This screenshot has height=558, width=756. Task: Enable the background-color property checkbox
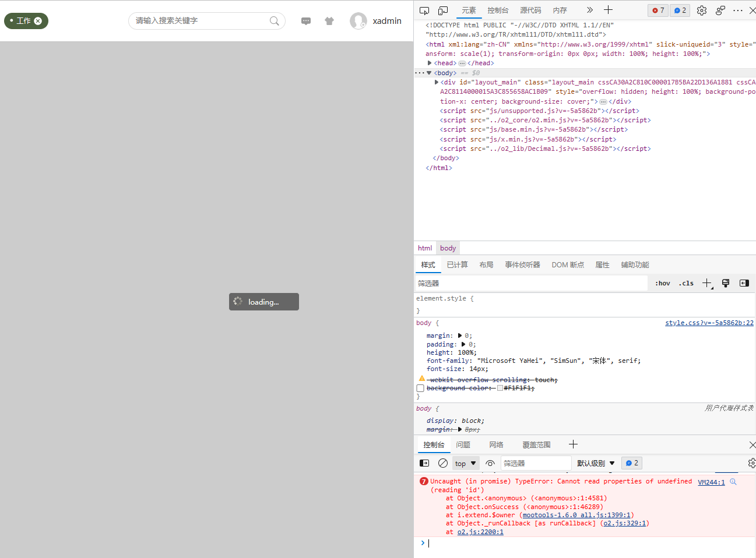pyautogui.click(x=420, y=388)
